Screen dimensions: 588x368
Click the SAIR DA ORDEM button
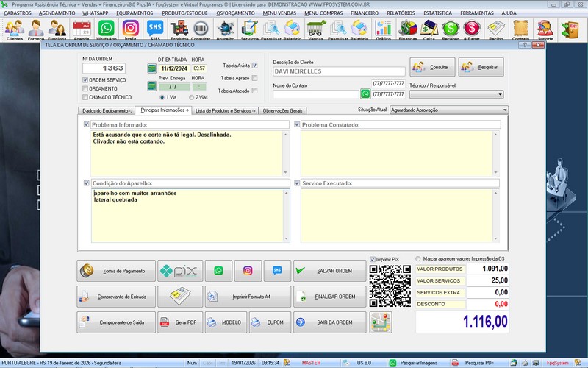329,322
